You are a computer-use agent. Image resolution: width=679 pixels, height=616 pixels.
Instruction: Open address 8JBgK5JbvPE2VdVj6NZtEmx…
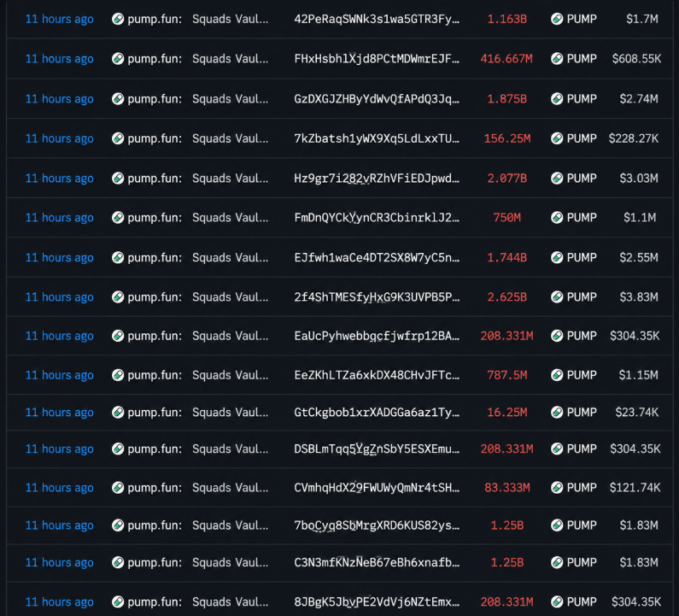click(377, 601)
